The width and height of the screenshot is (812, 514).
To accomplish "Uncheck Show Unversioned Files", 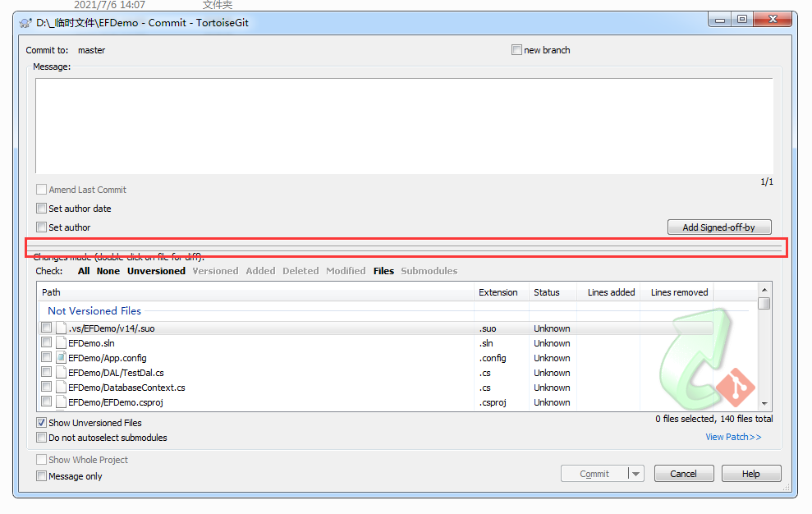I will tap(42, 423).
